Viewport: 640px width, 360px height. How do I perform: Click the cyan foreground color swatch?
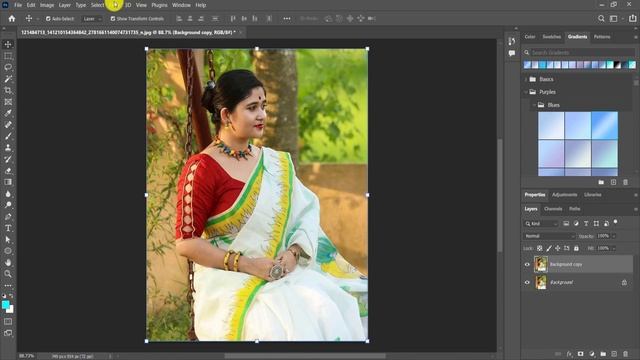pos(6,305)
